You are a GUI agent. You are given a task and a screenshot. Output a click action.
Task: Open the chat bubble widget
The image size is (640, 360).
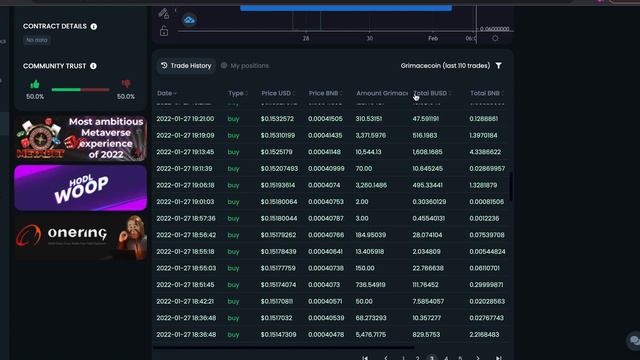[x=634, y=340]
